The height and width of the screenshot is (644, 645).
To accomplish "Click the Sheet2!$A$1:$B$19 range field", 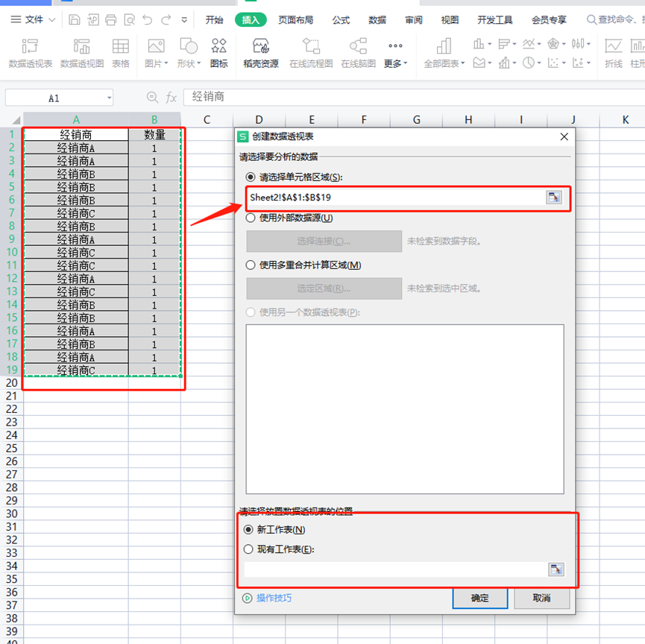I will (x=396, y=198).
